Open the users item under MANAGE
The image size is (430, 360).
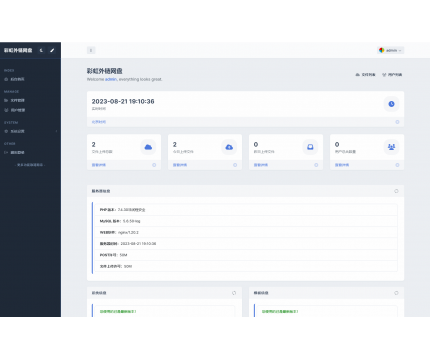[30, 110]
